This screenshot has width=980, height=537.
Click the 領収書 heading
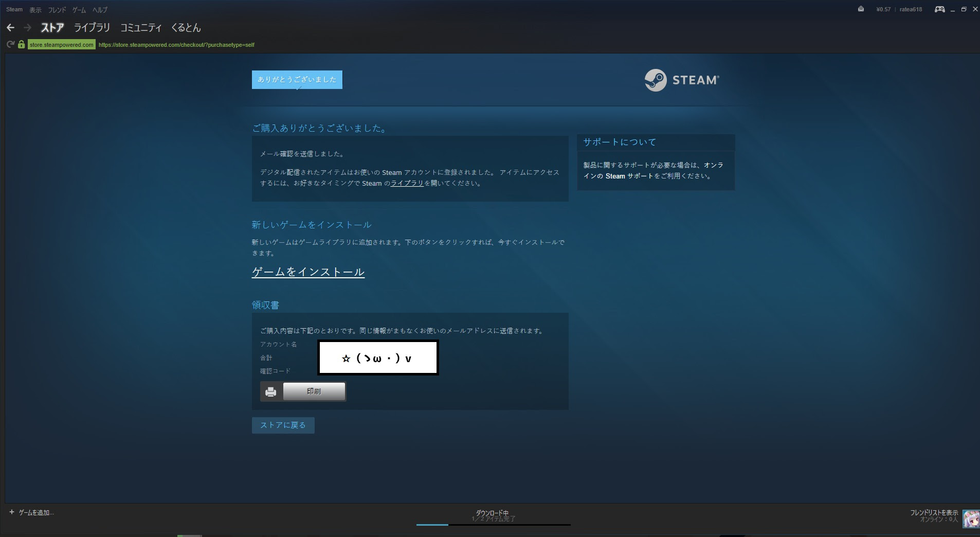(265, 305)
